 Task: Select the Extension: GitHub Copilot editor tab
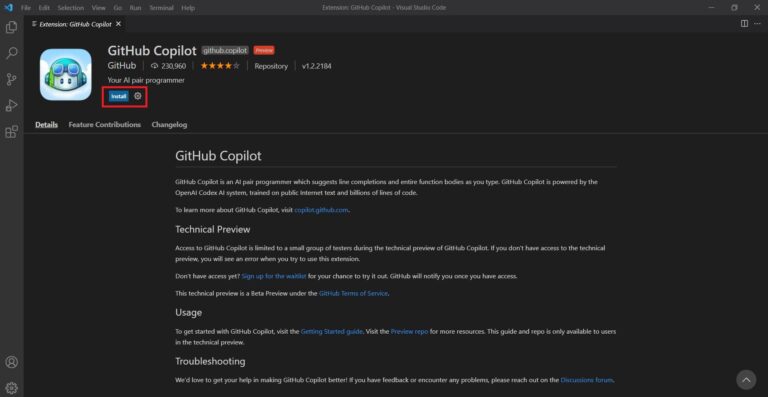coord(76,23)
